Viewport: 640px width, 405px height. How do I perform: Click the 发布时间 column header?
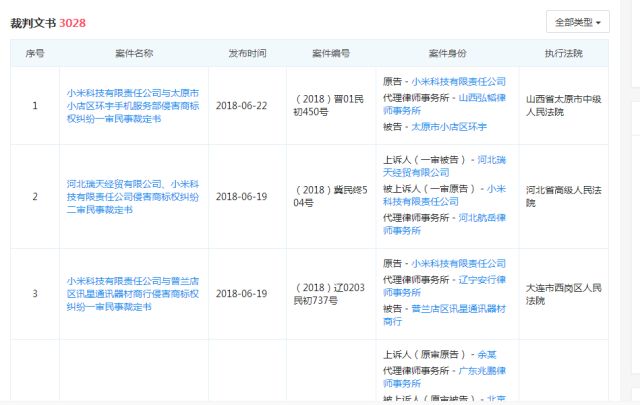click(x=247, y=53)
